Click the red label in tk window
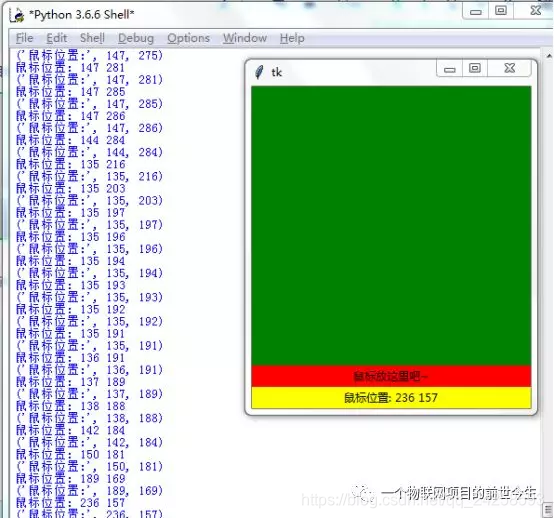Viewport: 554px width, 518px height. pos(391,376)
